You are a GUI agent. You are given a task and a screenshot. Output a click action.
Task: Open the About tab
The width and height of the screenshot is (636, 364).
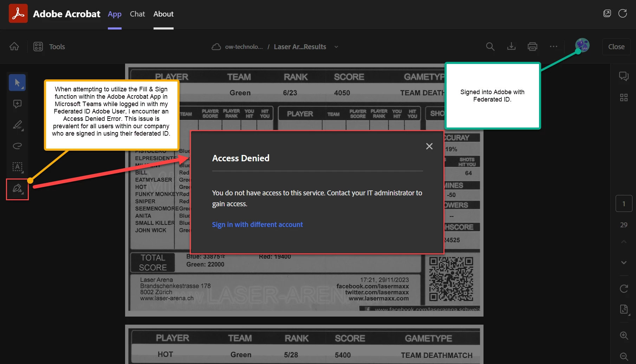(x=163, y=14)
